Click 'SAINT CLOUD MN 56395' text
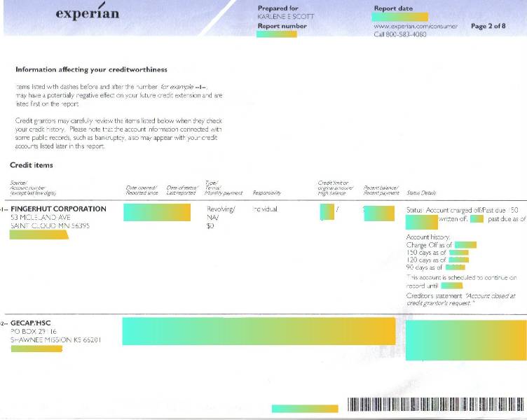The width and height of the screenshot is (527, 420). (x=50, y=225)
